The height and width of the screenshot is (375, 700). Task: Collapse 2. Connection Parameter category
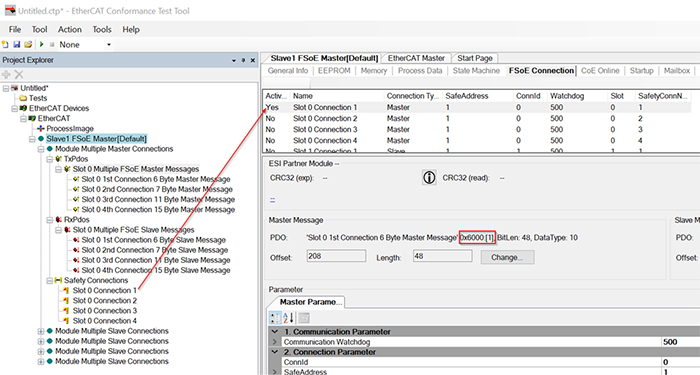coord(275,352)
